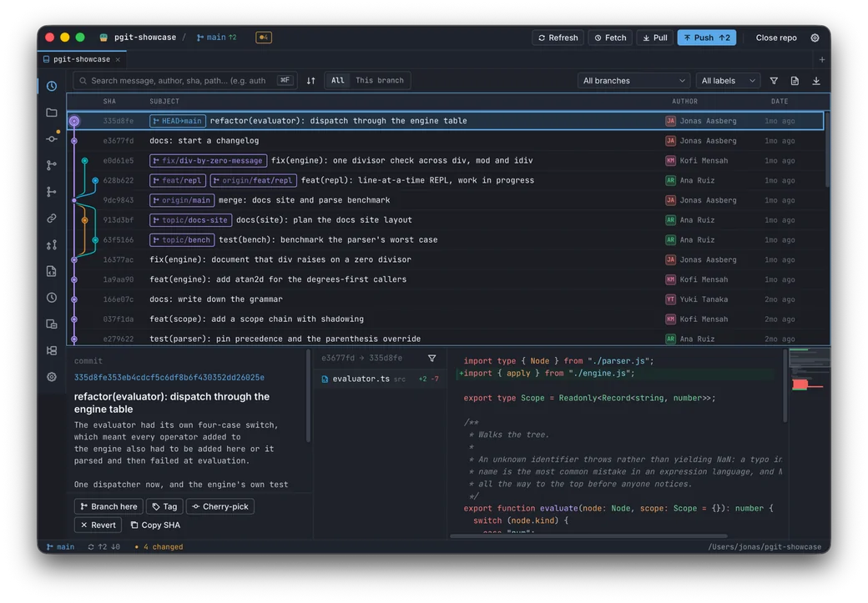
Task: Select commit 'docs: write down the grammar'
Action: (x=446, y=299)
